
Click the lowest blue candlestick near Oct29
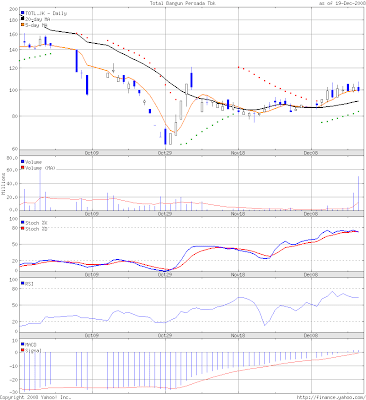[165, 137]
